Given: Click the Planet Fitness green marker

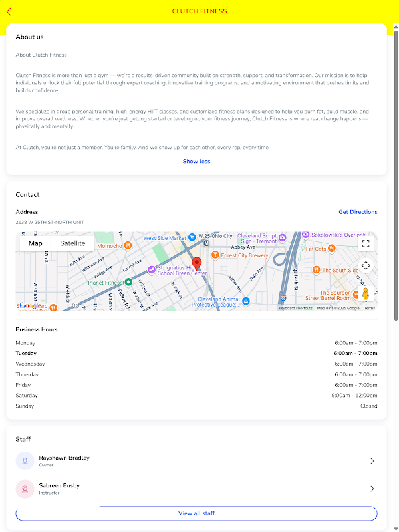Looking at the screenshot, I should tap(128, 282).
